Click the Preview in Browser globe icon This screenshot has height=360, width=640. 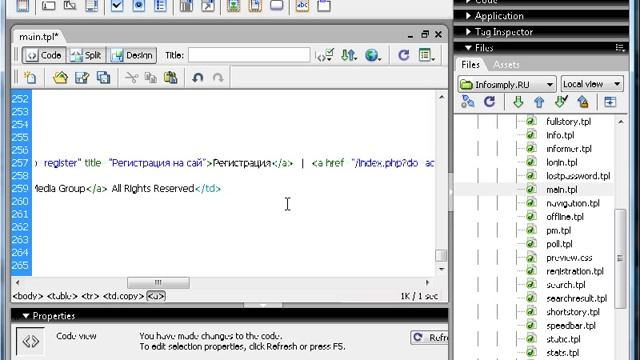coord(373,55)
